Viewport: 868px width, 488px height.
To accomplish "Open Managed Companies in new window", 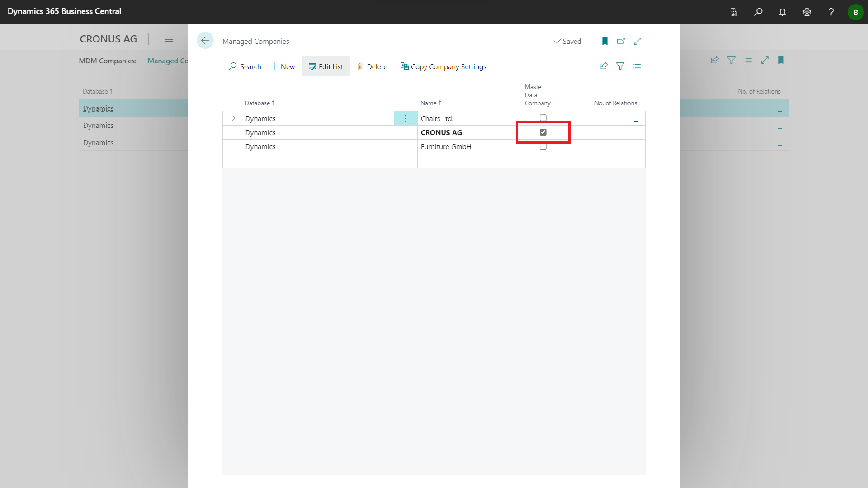I will pyautogui.click(x=621, y=41).
